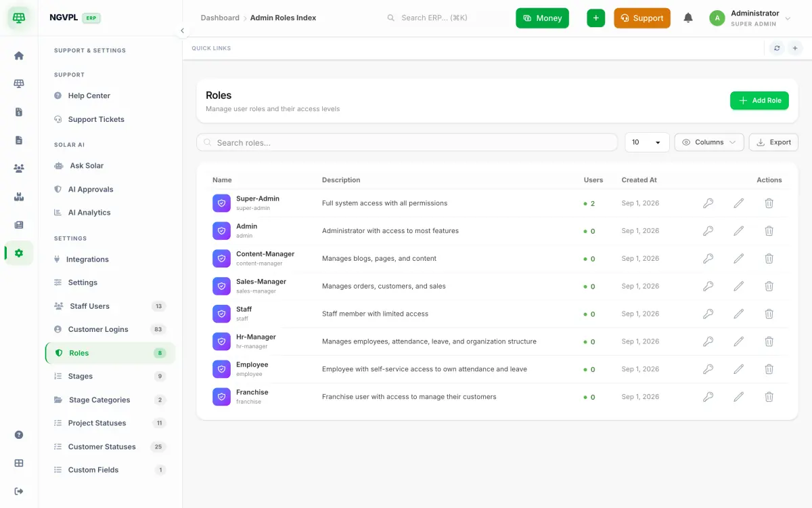Sort by the Name column header
Image resolution: width=812 pixels, height=508 pixels.
coord(222,180)
